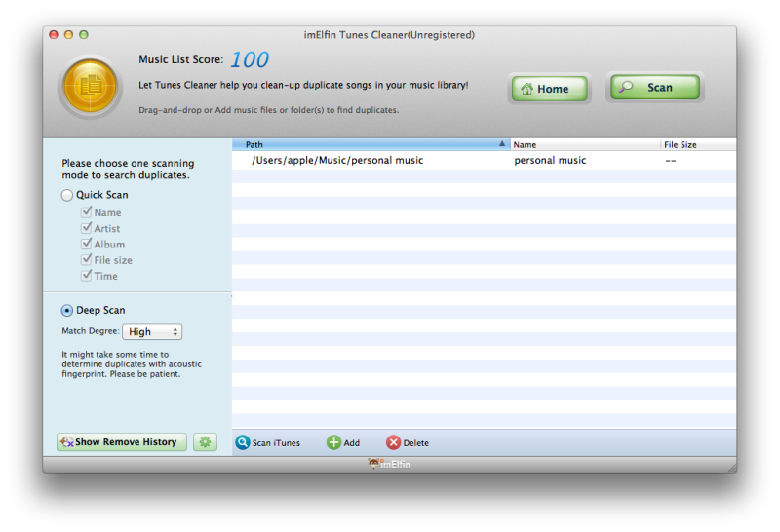Toggle the Album checkbox

click(x=87, y=245)
